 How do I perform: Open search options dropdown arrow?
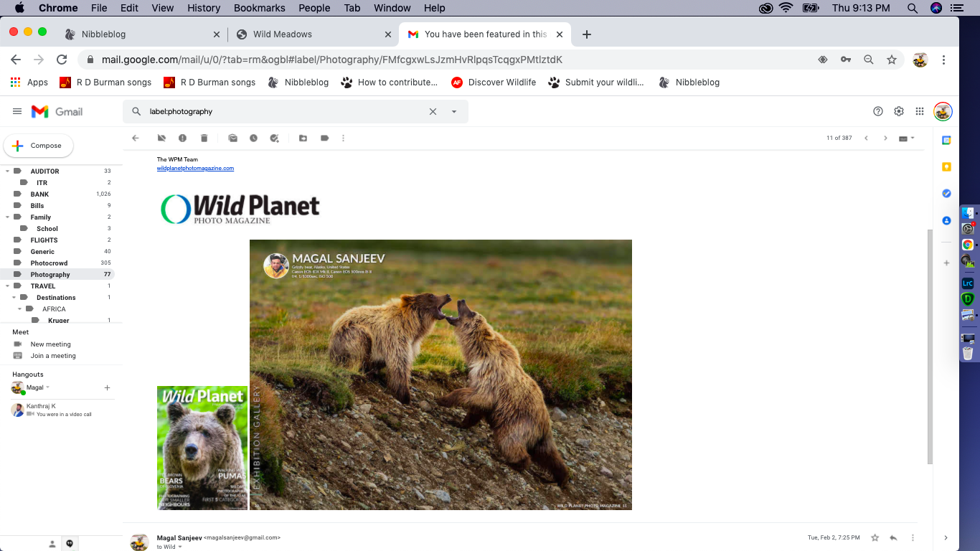click(x=453, y=112)
